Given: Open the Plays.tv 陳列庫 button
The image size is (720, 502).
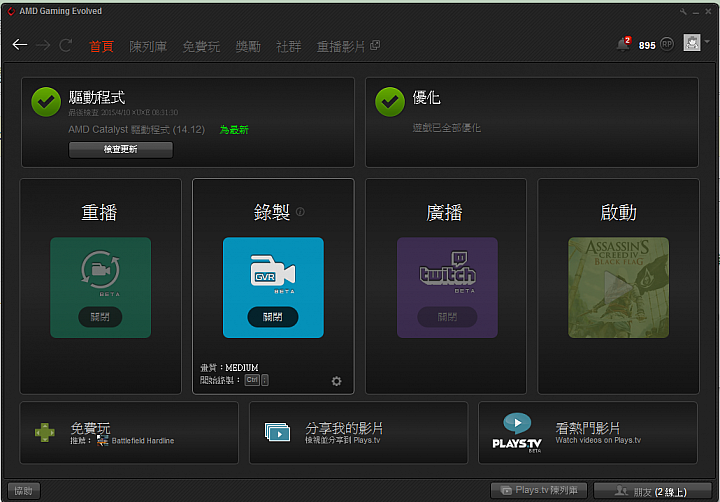Looking at the screenshot, I should click(x=539, y=490).
